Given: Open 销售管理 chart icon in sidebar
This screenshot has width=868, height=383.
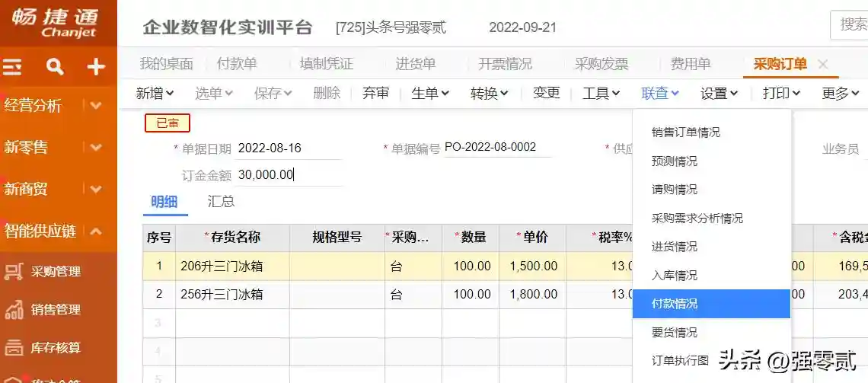Looking at the screenshot, I should [x=14, y=310].
